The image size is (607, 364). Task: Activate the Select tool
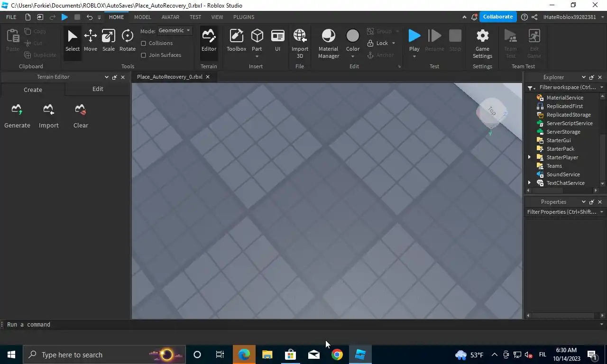point(73,41)
